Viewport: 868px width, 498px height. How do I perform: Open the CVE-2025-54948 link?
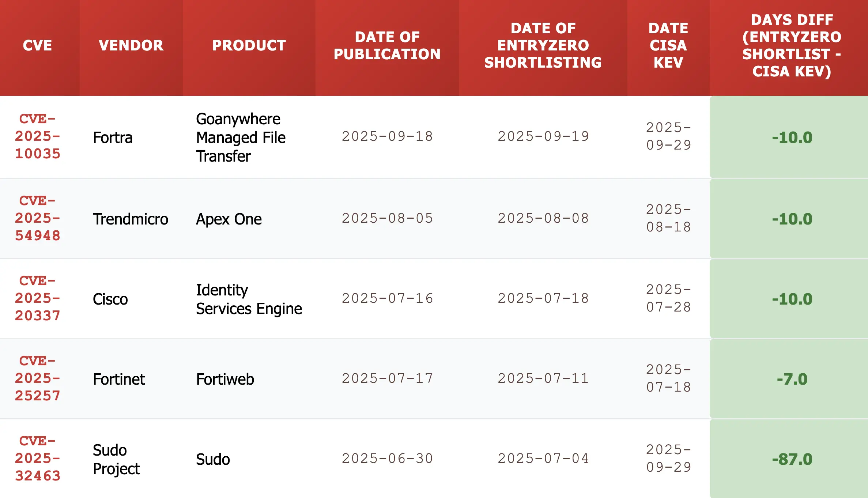[x=37, y=218]
